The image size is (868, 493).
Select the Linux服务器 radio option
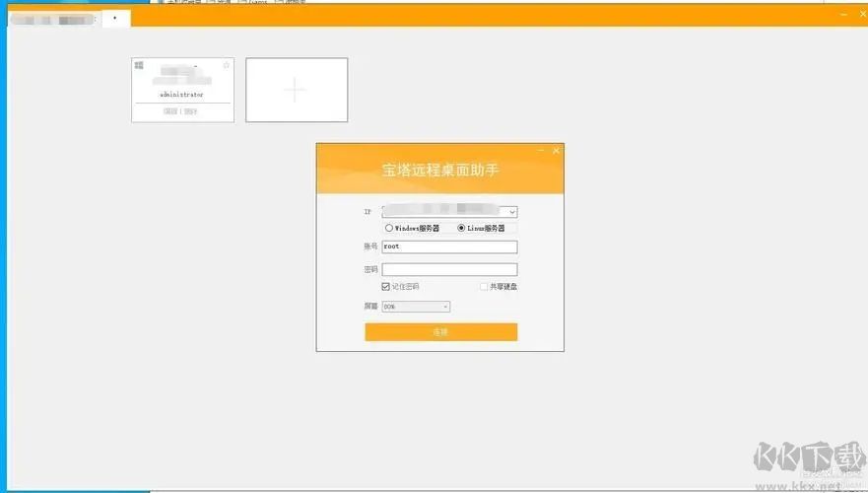click(x=461, y=228)
